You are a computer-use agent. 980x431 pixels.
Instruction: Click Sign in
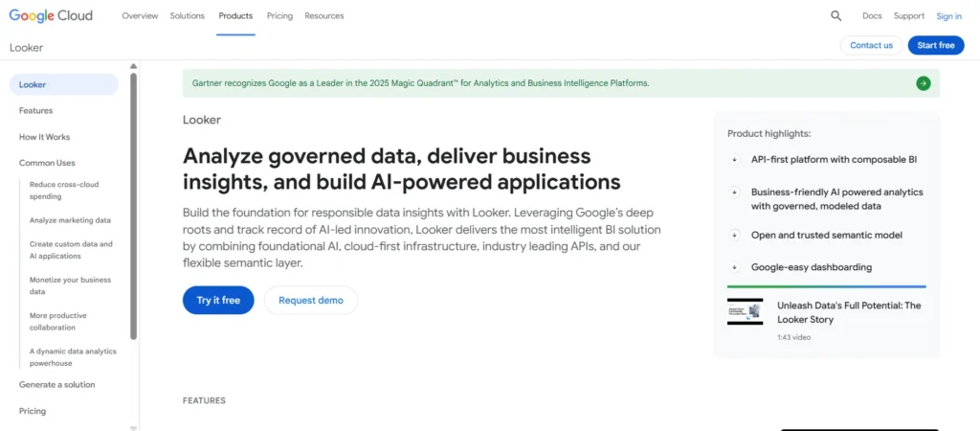tap(948, 16)
